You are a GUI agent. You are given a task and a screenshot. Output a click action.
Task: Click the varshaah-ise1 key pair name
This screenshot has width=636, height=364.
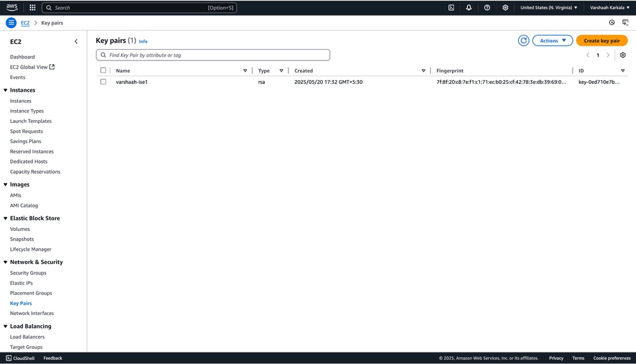coord(132,82)
